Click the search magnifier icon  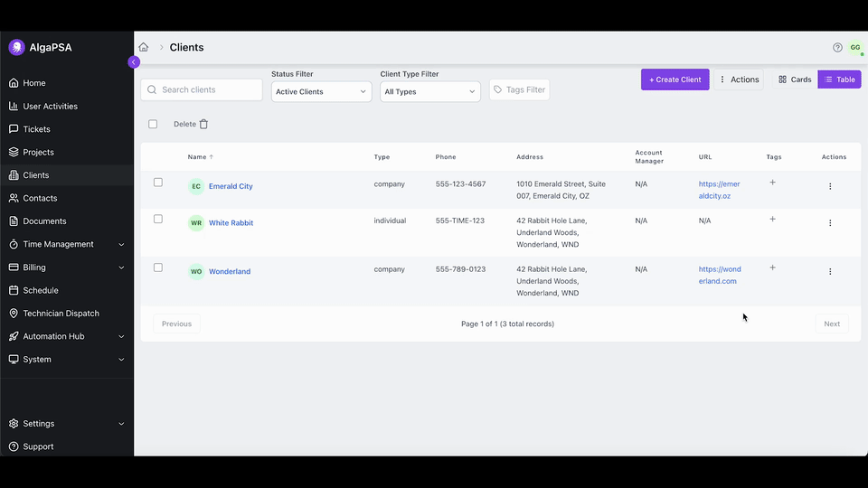(x=152, y=89)
